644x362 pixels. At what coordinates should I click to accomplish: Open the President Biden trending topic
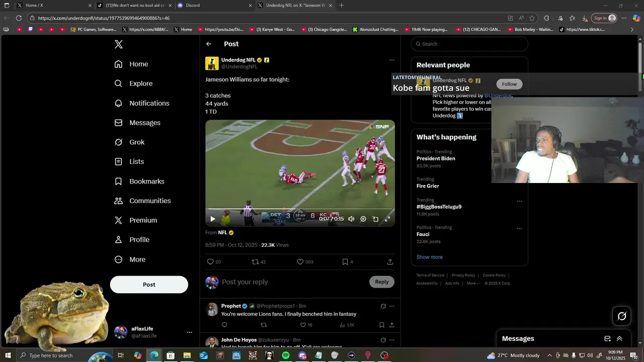pos(436,158)
